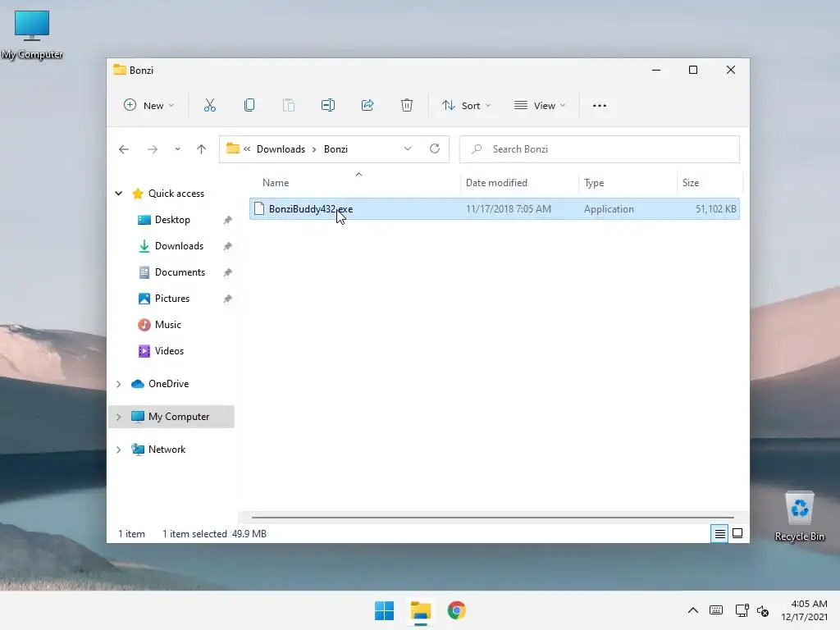This screenshot has height=630, width=840.
Task: Expand the OneDrive tree node
Action: (118, 384)
